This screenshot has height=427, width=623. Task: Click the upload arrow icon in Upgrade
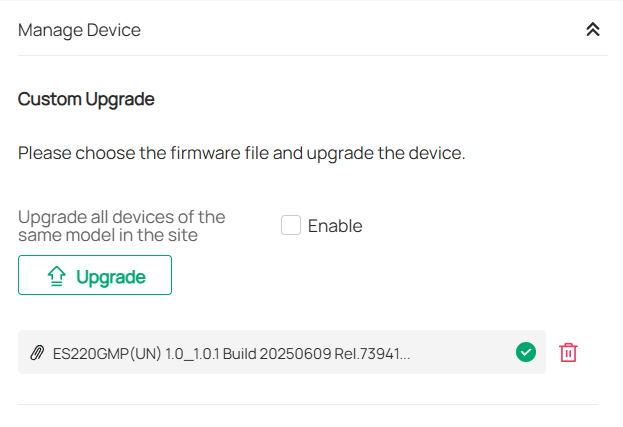point(57,277)
